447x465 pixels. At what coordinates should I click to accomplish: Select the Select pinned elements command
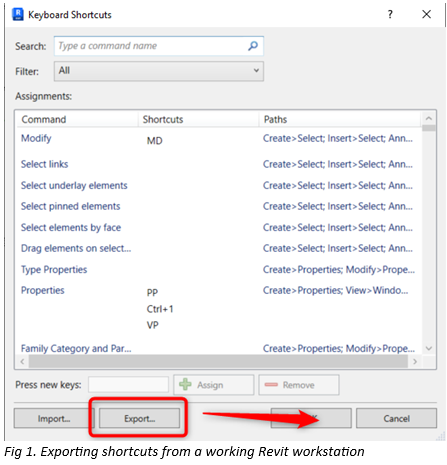[70, 206]
